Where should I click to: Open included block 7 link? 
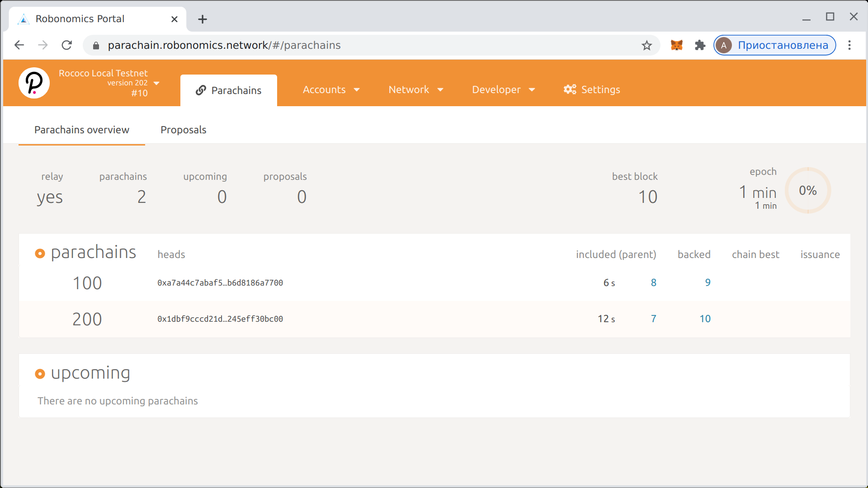point(653,319)
